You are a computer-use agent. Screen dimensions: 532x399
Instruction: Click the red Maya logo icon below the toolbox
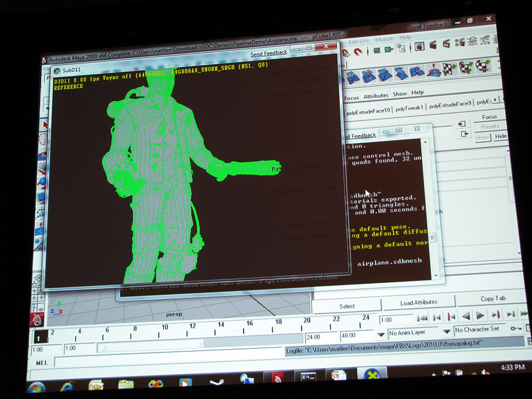pos(37,320)
